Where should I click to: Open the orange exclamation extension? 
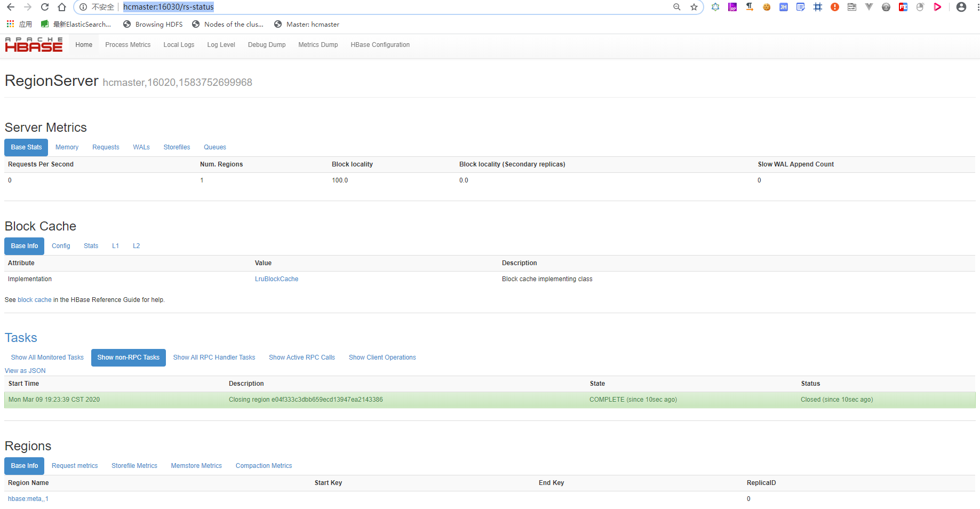pyautogui.click(x=835, y=7)
